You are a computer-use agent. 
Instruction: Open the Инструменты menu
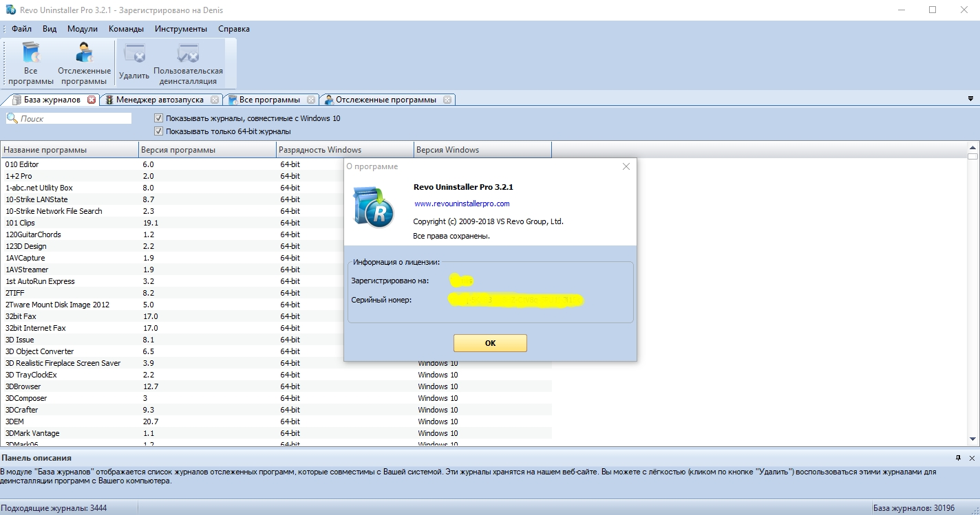pos(181,29)
